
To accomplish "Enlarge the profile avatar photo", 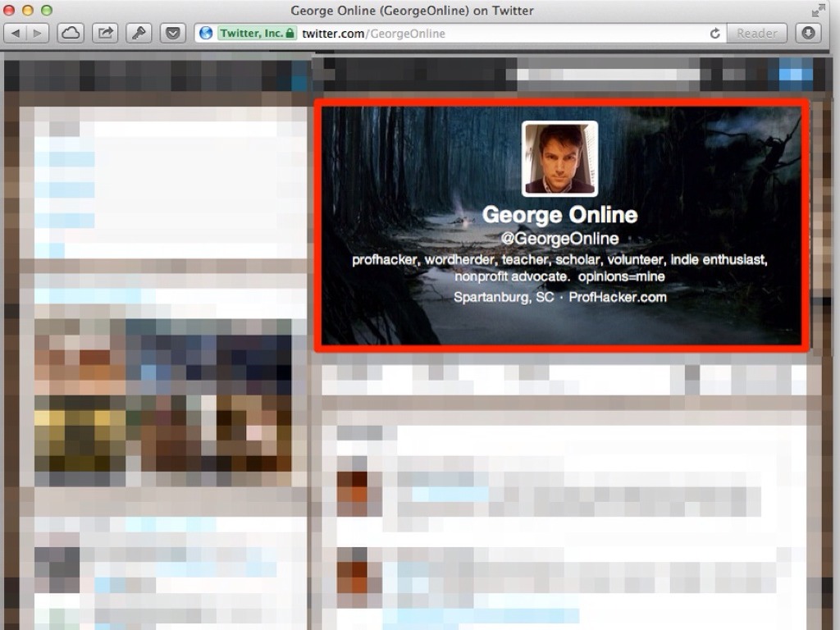I will (559, 159).
